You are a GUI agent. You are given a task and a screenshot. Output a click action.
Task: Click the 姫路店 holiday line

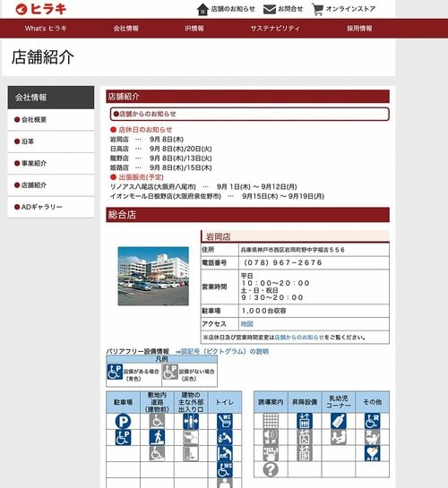(161, 167)
